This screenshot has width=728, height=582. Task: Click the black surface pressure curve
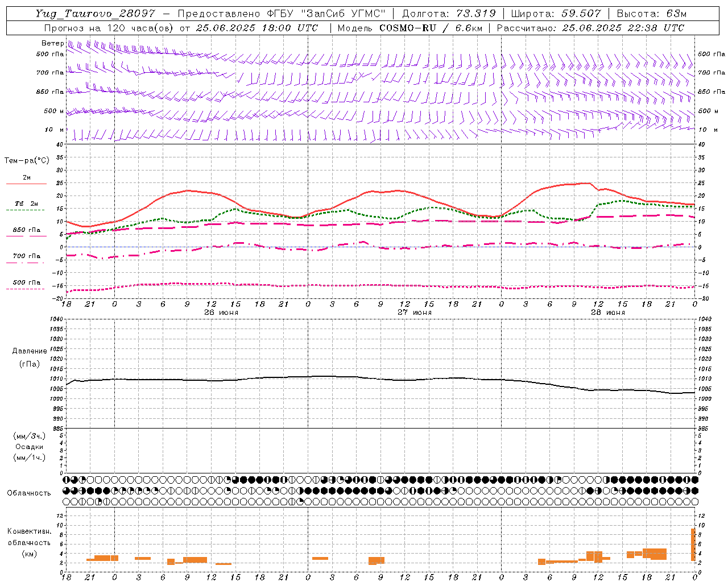(x=381, y=379)
